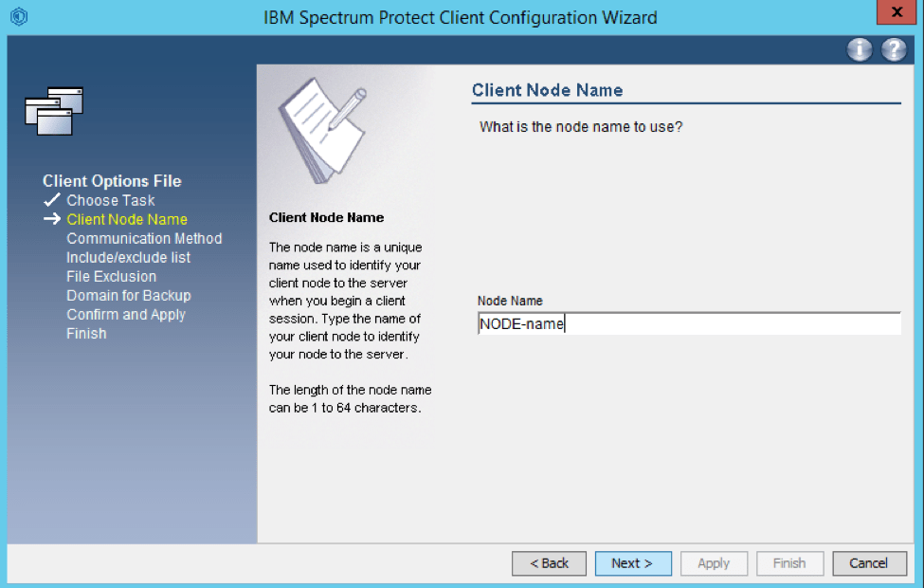Image resolution: width=924 pixels, height=588 pixels.
Task: Click the checkmark beside Choose Task
Action: pyautogui.click(x=51, y=200)
